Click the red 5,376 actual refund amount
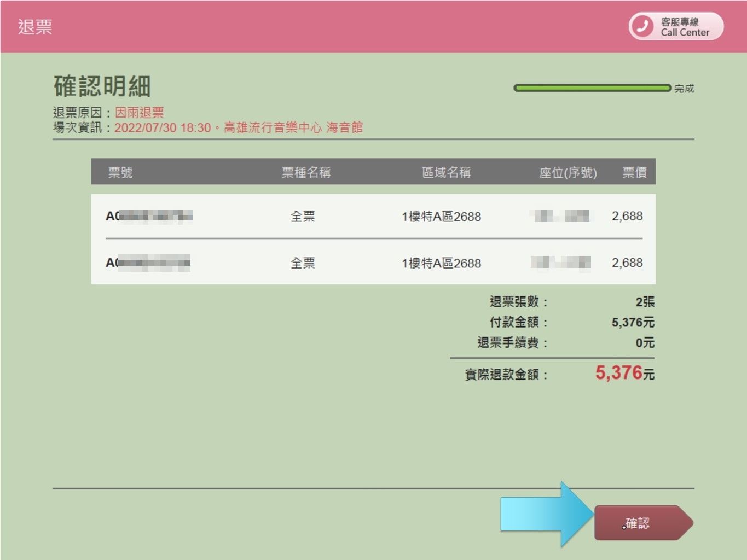Image resolution: width=747 pixels, height=560 pixels. pos(618,373)
